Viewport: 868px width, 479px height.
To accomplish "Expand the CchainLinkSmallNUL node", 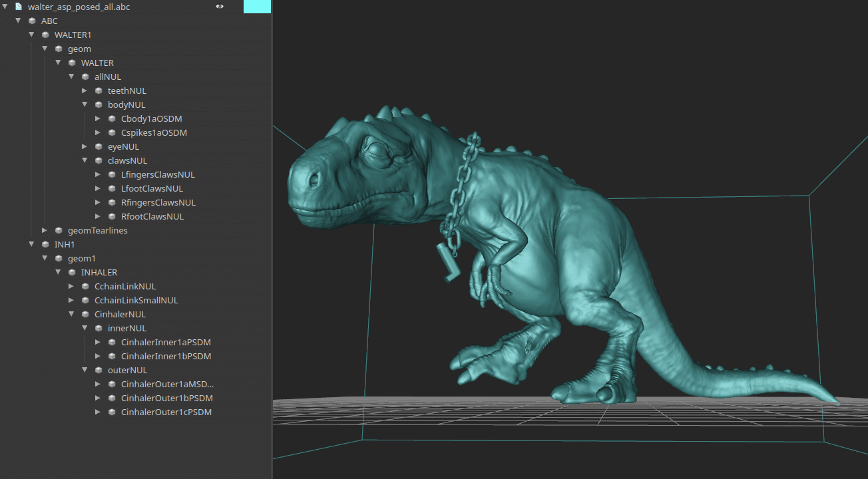I will [x=71, y=300].
